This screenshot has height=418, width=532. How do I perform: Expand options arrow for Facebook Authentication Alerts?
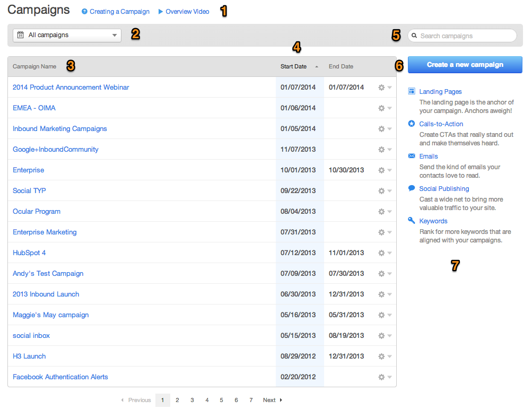(x=390, y=377)
